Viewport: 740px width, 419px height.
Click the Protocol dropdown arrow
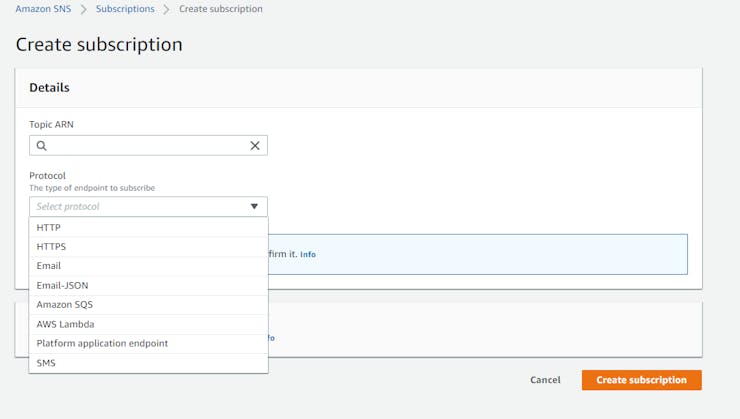(254, 207)
